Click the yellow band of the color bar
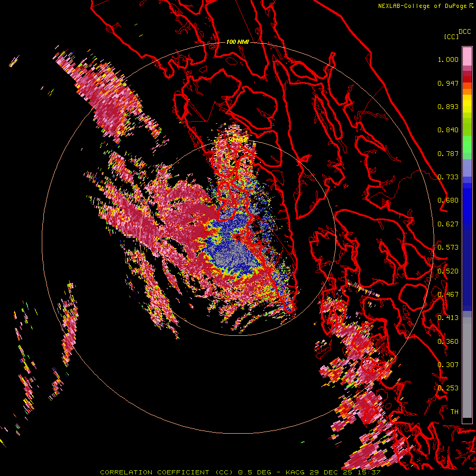This screenshot has width=476, height=476. (x=467, y=104)
